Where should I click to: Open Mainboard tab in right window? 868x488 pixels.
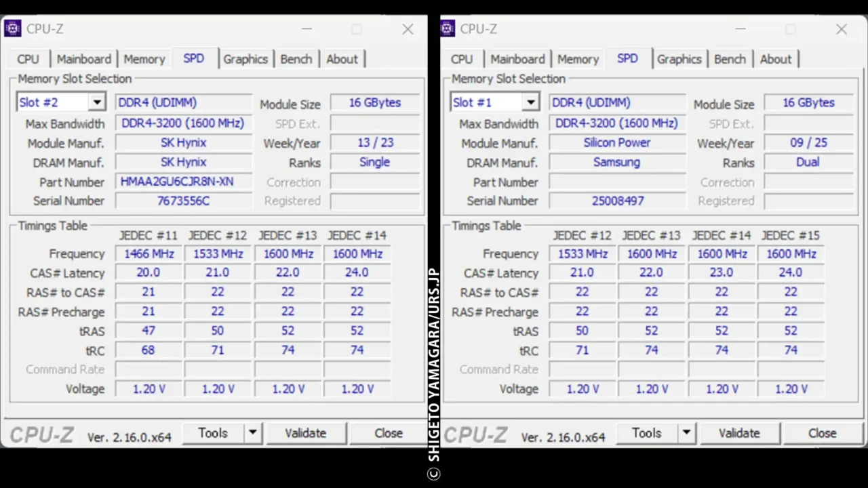[517, 59]
